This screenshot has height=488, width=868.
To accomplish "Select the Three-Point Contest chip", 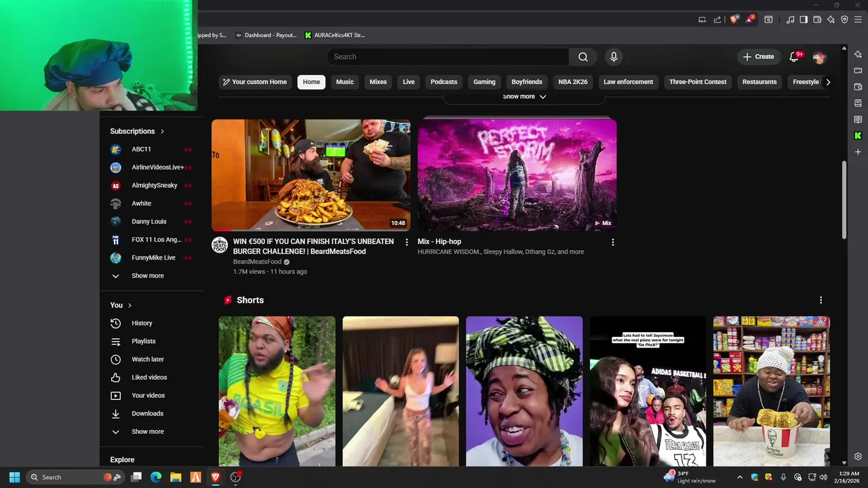I will 698,82.
